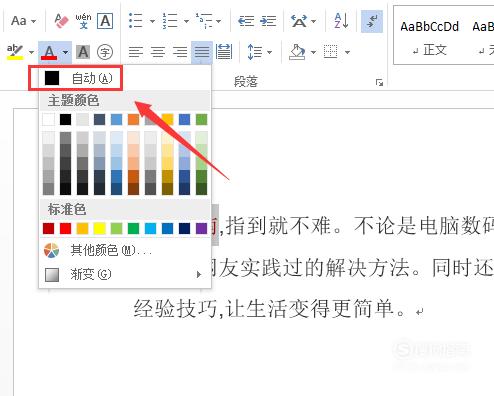Click the Line Spacing icon

click(255, 52)
